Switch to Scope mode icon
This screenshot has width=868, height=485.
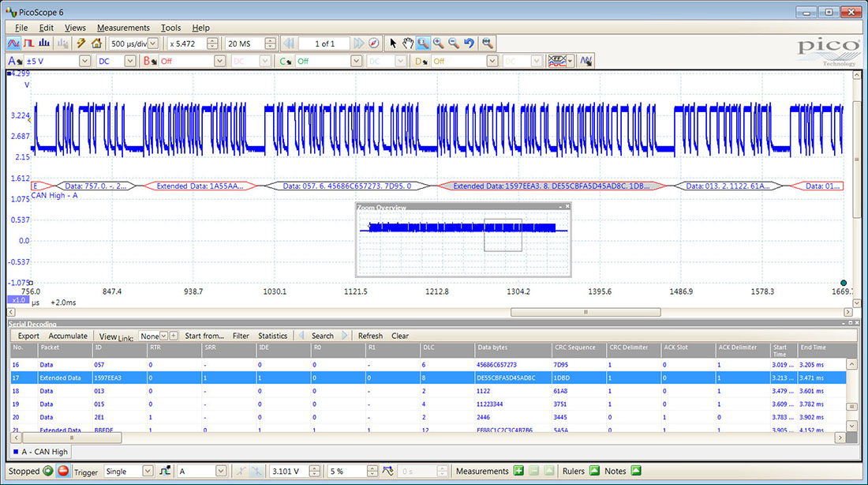(13, 43)
